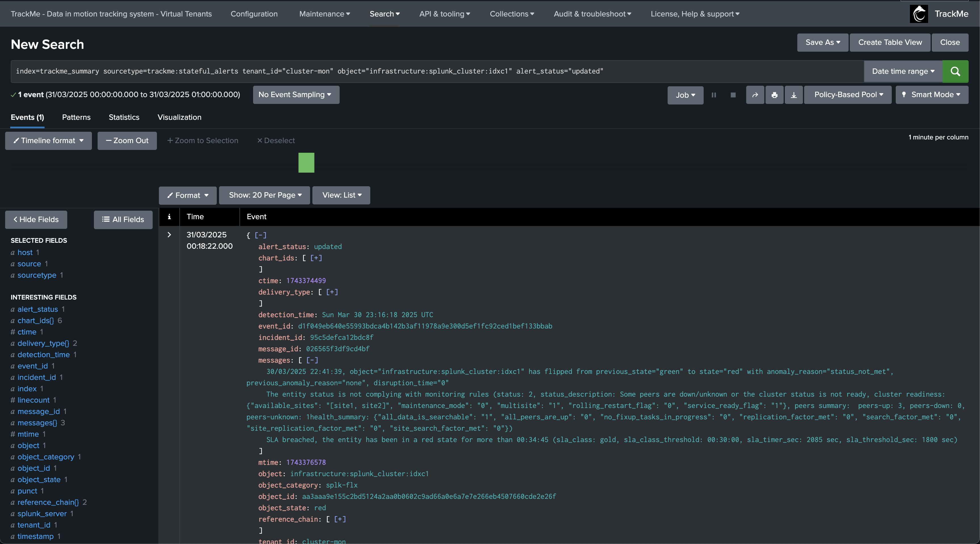Image resolution: width=980 pixels, height=544 pixels.
Task: Click chart_ids{} interesting field
Action: pyautogui.click(x=36, y=321)
